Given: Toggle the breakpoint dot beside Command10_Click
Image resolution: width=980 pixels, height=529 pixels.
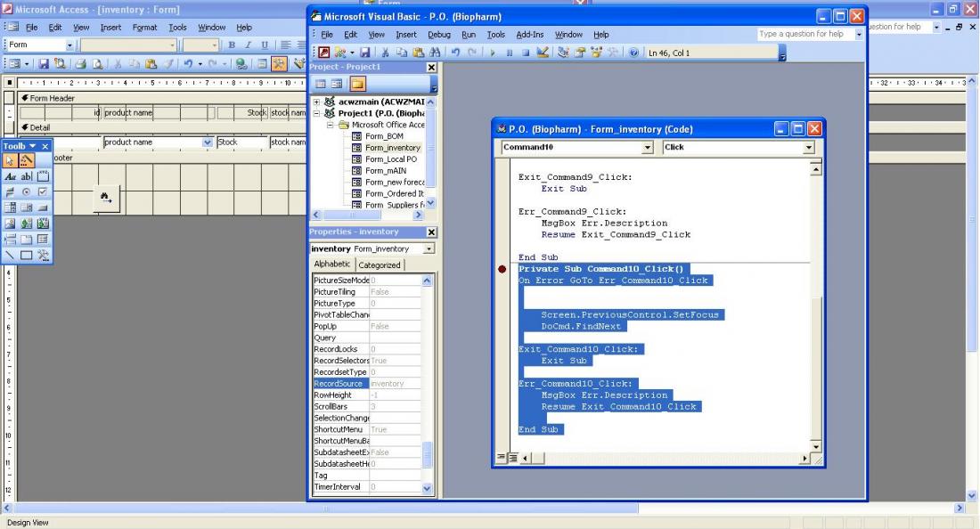Looking at the screenshot, I should (502, 269).
